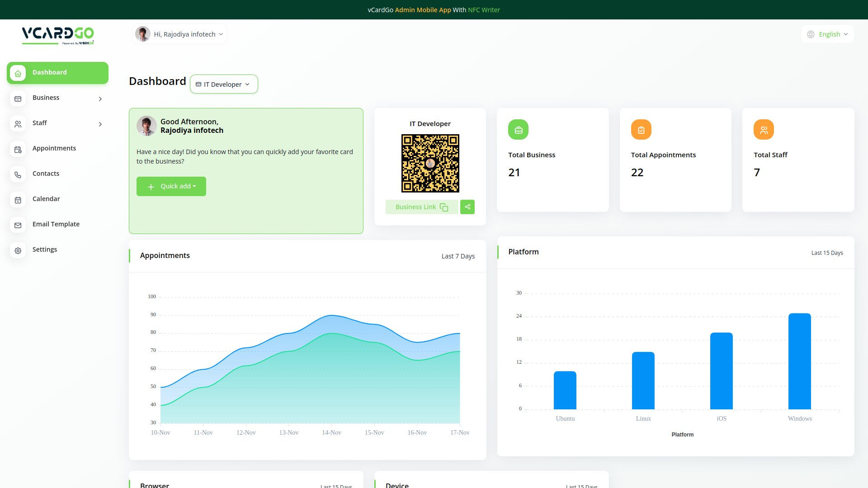This screenshot has width=868, height=488.
Task: Open the IT Developer business dropdown
Action: click(224, 84)
